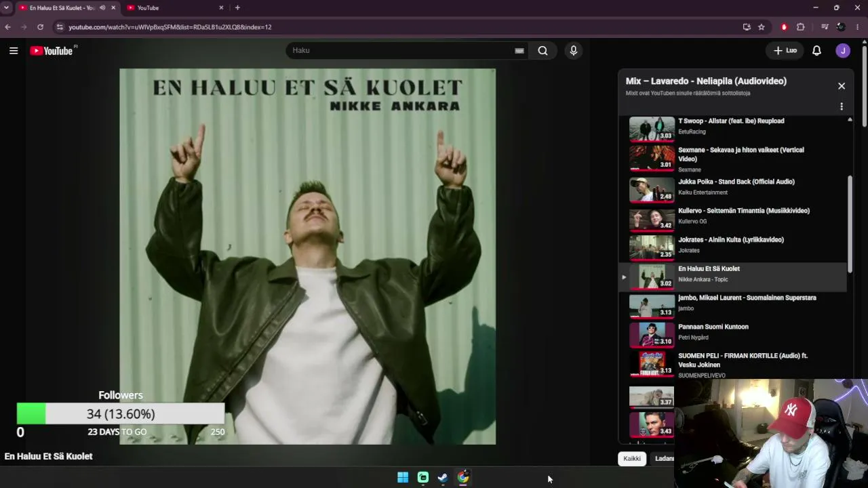Image resolution: width=868 pixels, height=488 pixels.
Task: Open the Windows Start button
Action: [x=403, y=478]
